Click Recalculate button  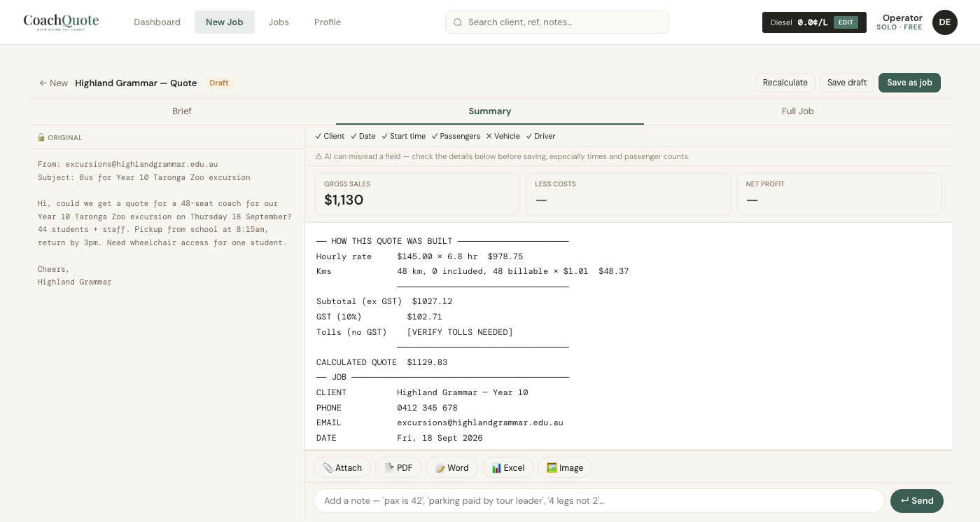785,83
